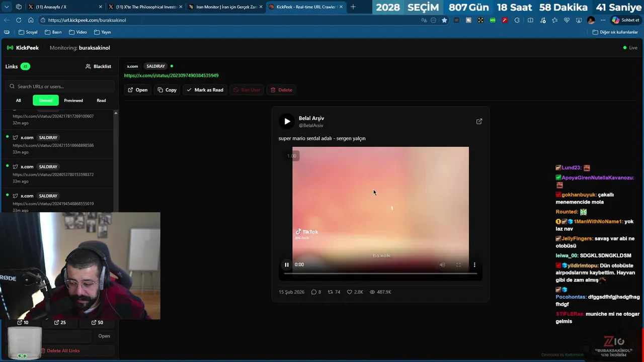
Task: Open split screen view icon
Action: click(x=530, y=20)
